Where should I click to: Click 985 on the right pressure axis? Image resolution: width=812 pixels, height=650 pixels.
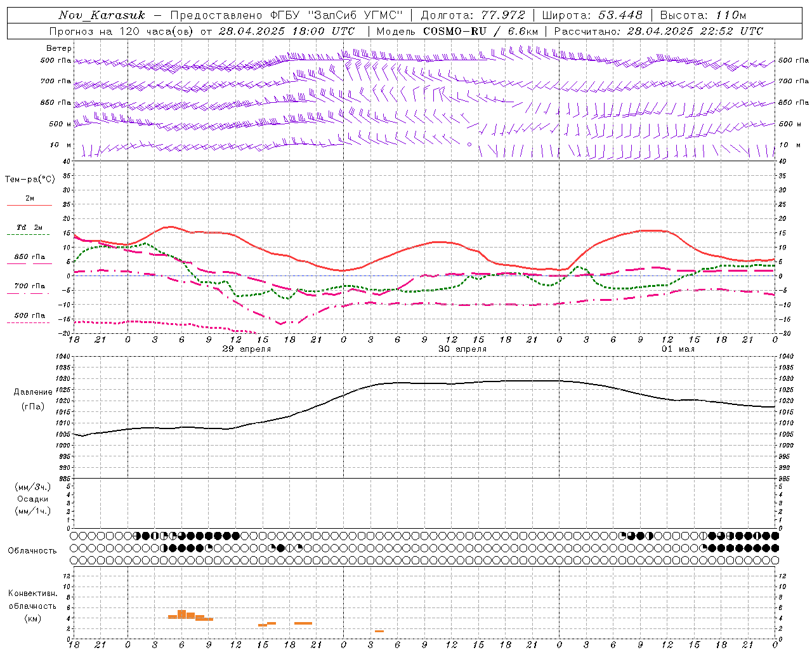[785, 479]
